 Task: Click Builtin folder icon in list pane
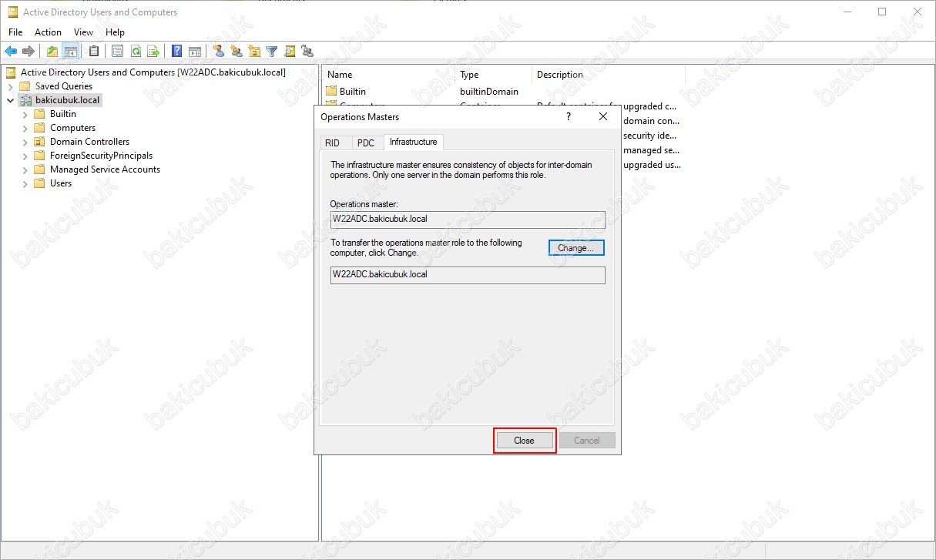(331, 92)
